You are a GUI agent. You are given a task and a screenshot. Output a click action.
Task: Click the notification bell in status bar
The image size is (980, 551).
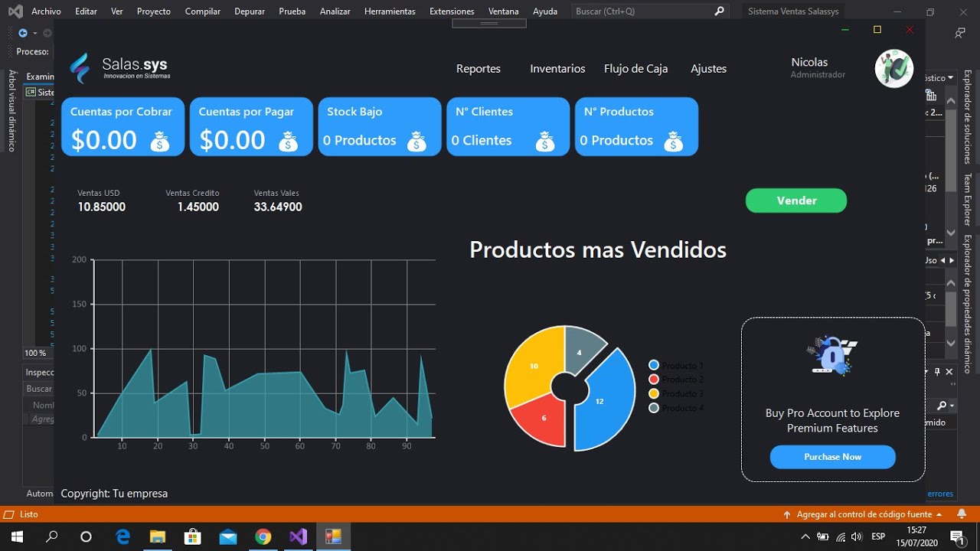coord(962,514)
